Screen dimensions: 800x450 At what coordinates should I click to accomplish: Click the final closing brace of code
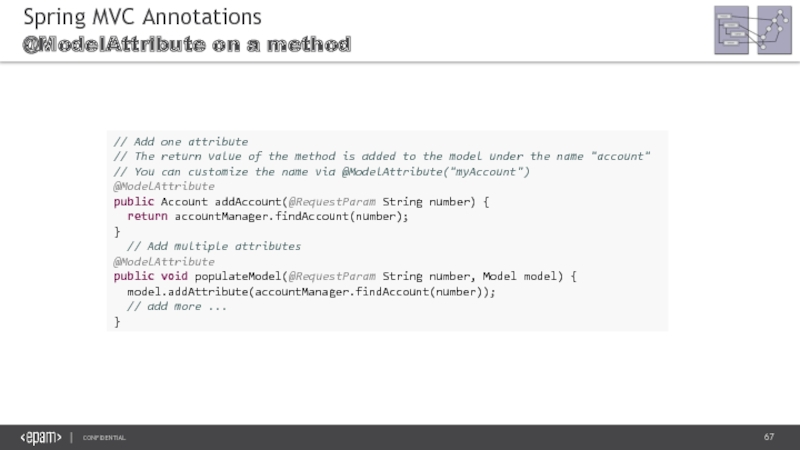click(x=117, y=321)
